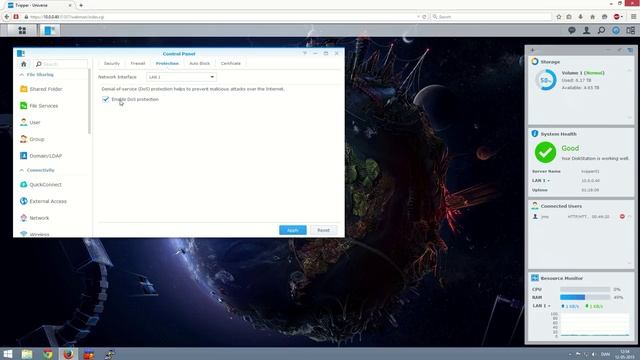This screenshot has width=640, height=360.
Task: Click the RAM usage bar
Action: 584,297
